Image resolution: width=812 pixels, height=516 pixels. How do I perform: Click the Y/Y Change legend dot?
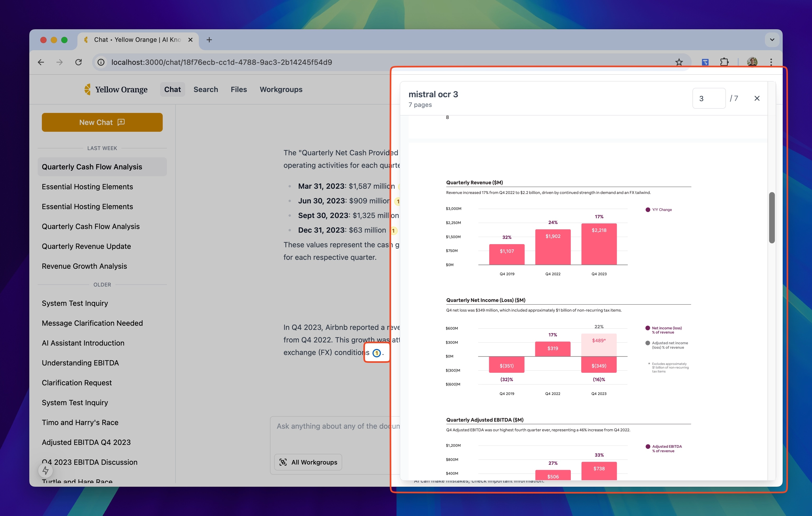[647, 210]
